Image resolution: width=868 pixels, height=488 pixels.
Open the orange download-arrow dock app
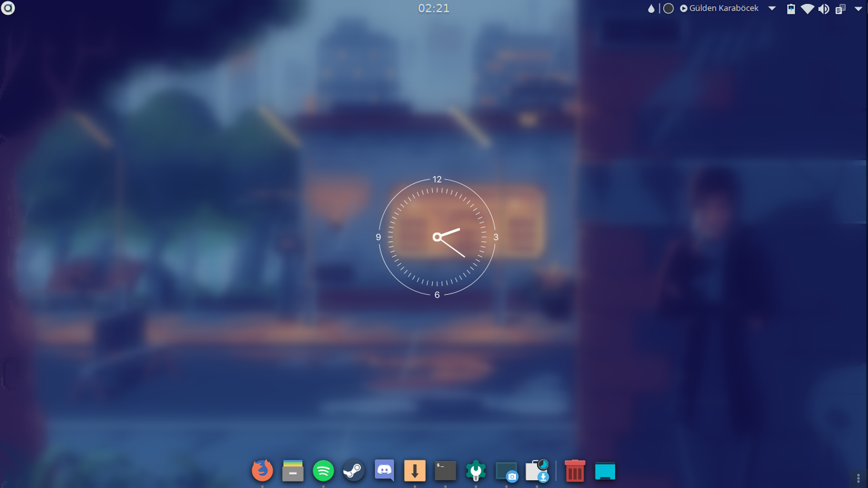tap(415, 470)
